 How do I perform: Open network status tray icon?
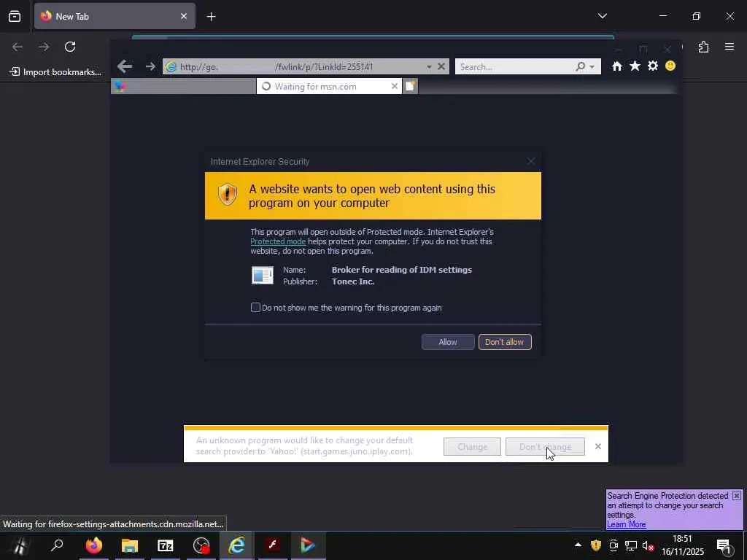[631, 545]
